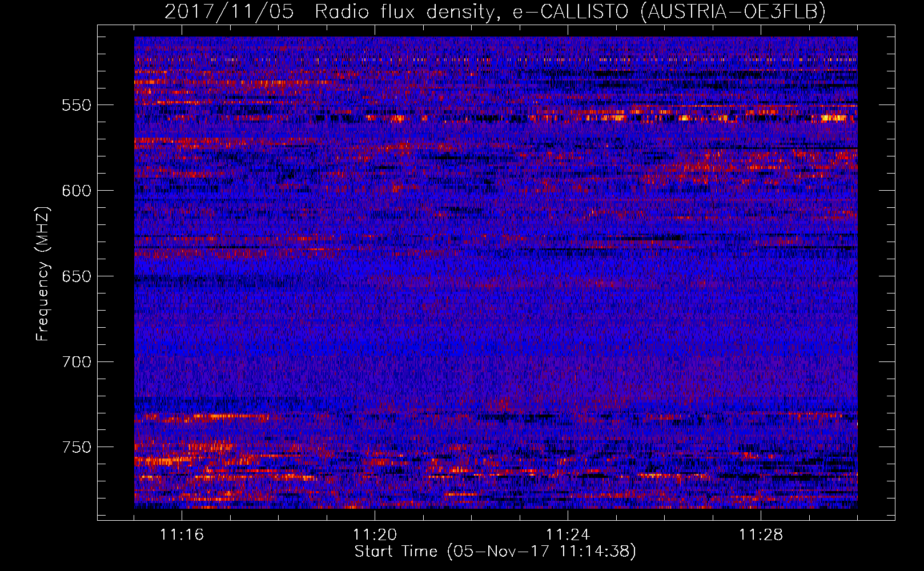924x571 pixels.
Task: Click the date '2017/11/05' in the title
Action: [230, 11]
